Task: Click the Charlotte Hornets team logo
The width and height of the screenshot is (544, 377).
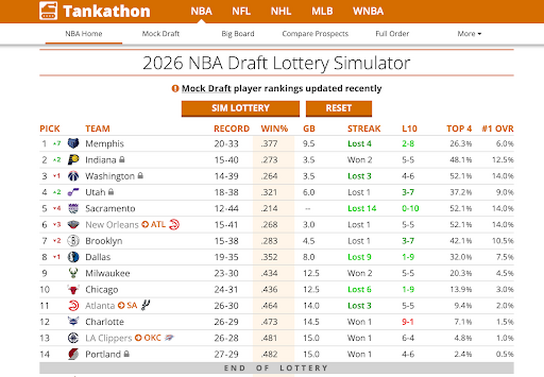Action: click(x=73, y=322)
